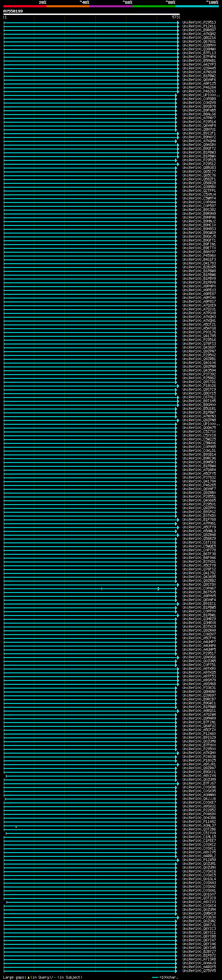The height and width of the screenshot is (980, 222).
Task: Click UniRef100_B5M4B1 label
Action: point(199,60)
